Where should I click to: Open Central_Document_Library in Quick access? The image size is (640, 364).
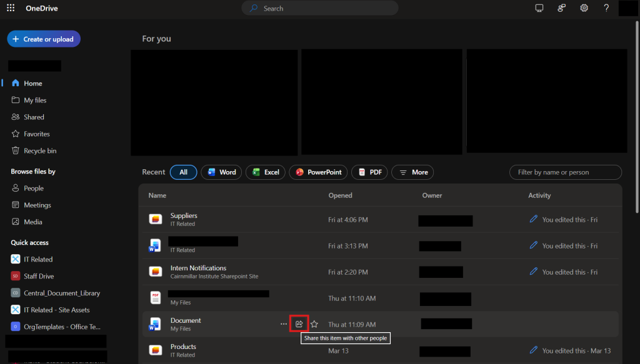(x=62, y=293)
